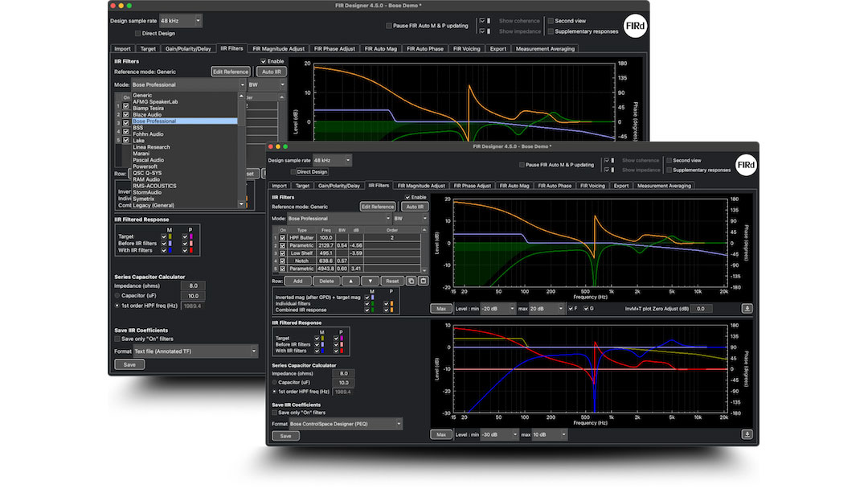The width and height of the screenshot is (868, 489).
Task: Add a new filter row
Action: point(297,281)
